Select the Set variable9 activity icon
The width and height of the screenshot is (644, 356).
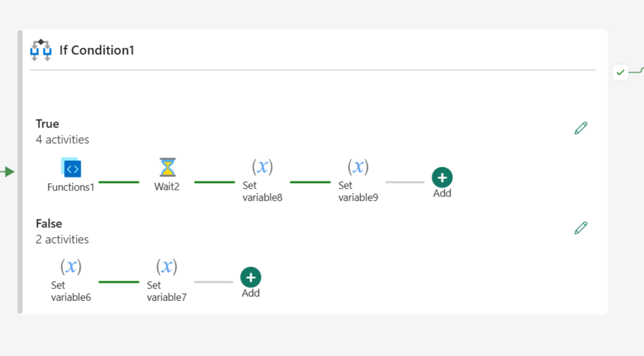point(358,166)
